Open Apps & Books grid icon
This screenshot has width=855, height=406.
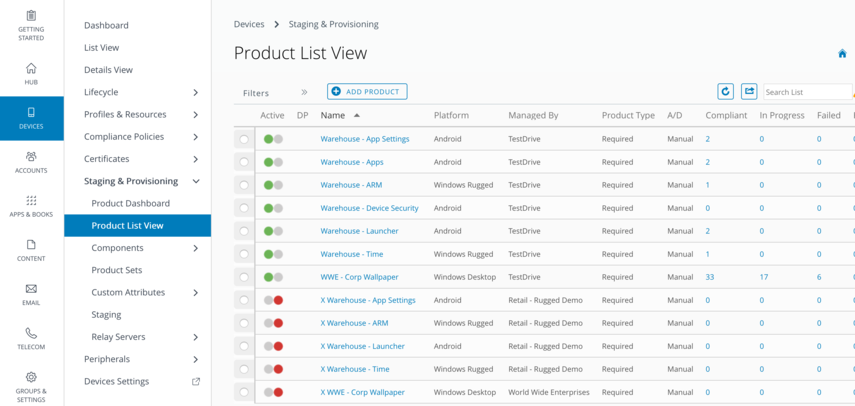(31, 201)
